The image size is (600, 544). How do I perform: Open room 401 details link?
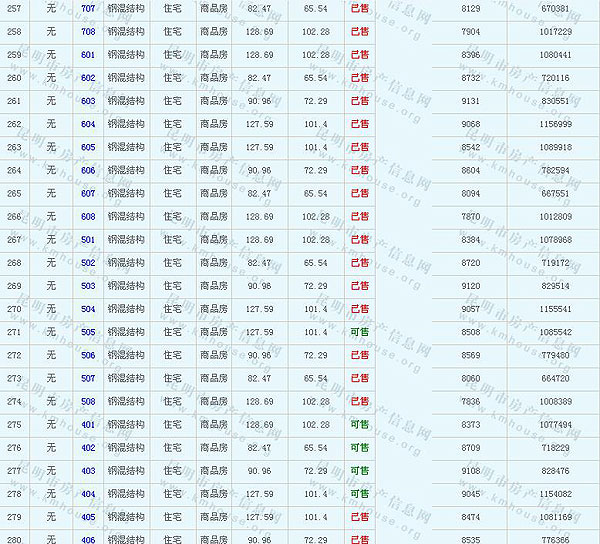coord(88,424)
